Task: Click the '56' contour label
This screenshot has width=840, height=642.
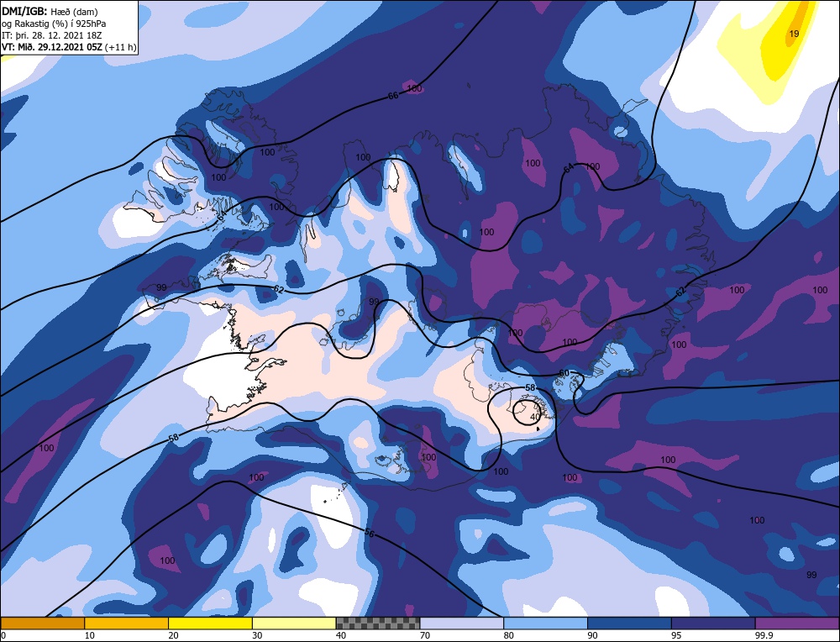Action: coord(370,533)
